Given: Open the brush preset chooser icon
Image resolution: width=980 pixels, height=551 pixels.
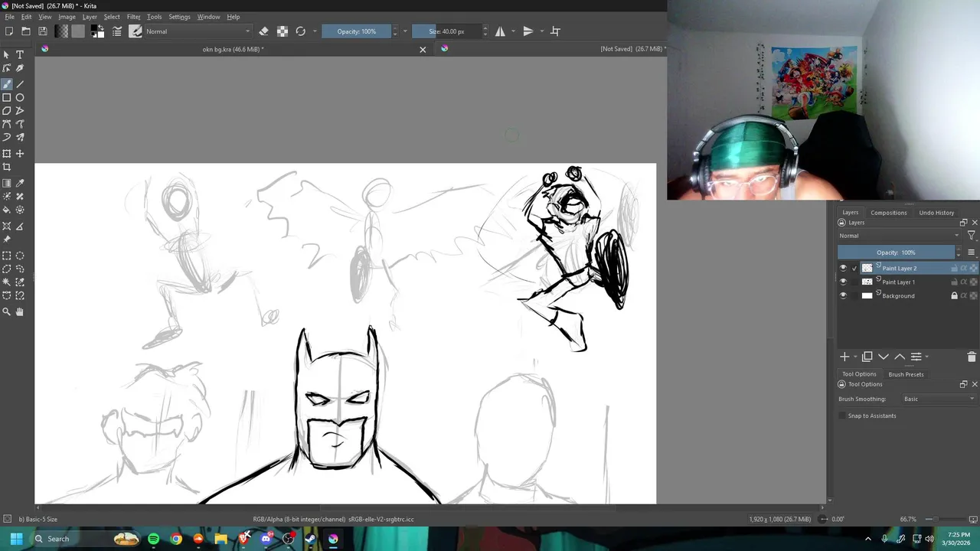Looking at the screenshot, I should pos(136,31).
